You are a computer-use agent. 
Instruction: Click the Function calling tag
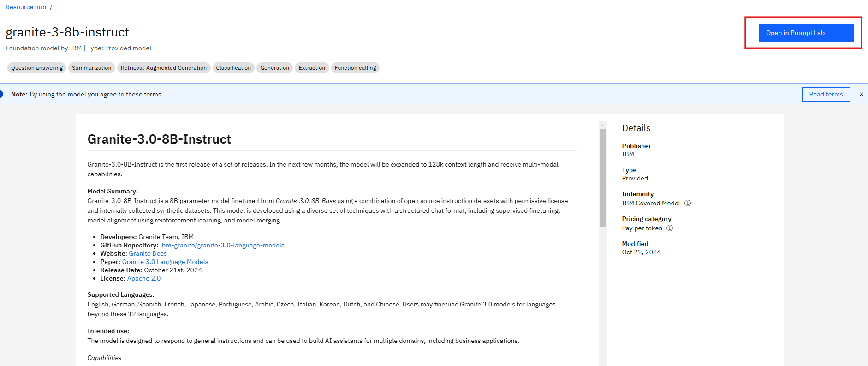tap(355, 68)
